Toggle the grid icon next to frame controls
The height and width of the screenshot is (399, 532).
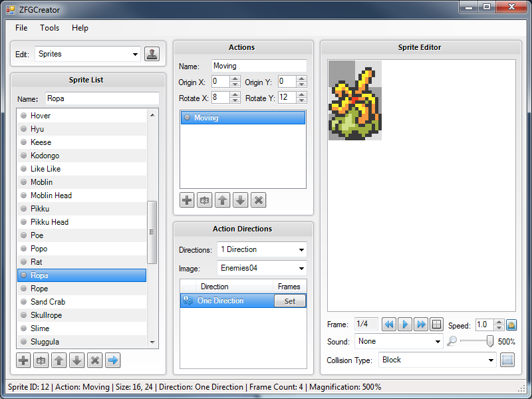(x=437, y=325)
